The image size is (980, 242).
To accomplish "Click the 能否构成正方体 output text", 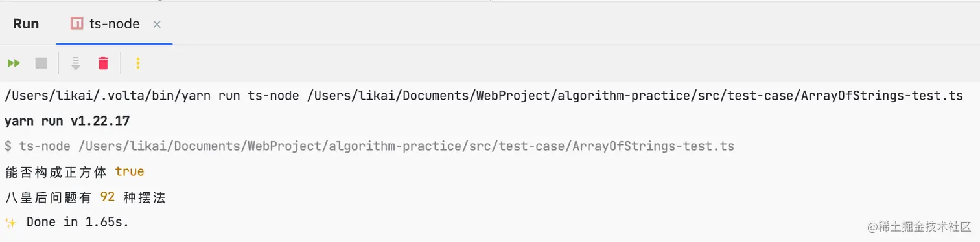I will (56, 171).
